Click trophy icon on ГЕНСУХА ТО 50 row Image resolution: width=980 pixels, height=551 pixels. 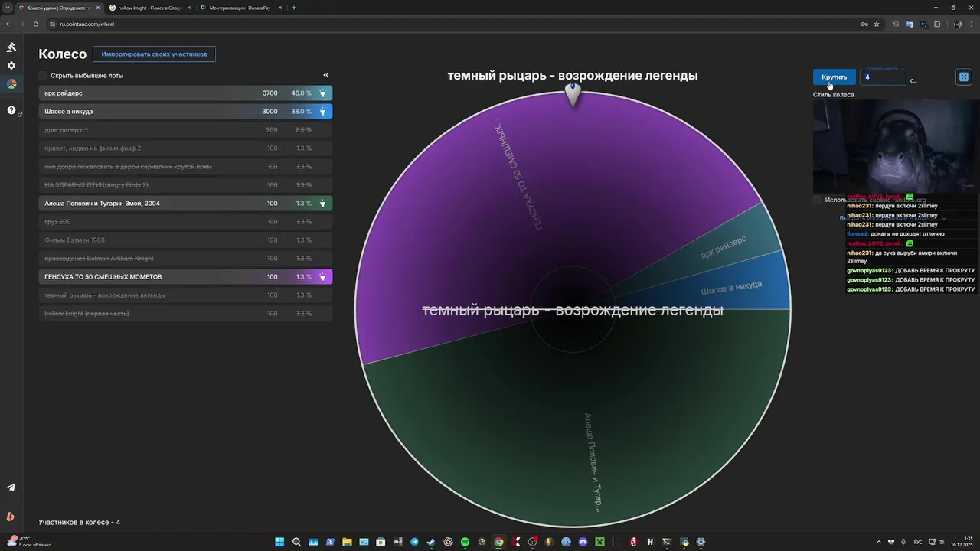(x=322, y=277)
